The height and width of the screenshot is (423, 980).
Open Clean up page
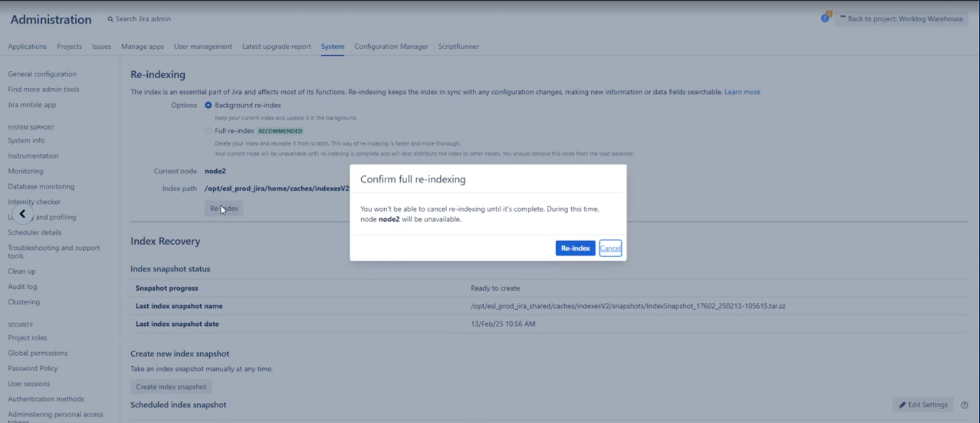click(22, 271)
